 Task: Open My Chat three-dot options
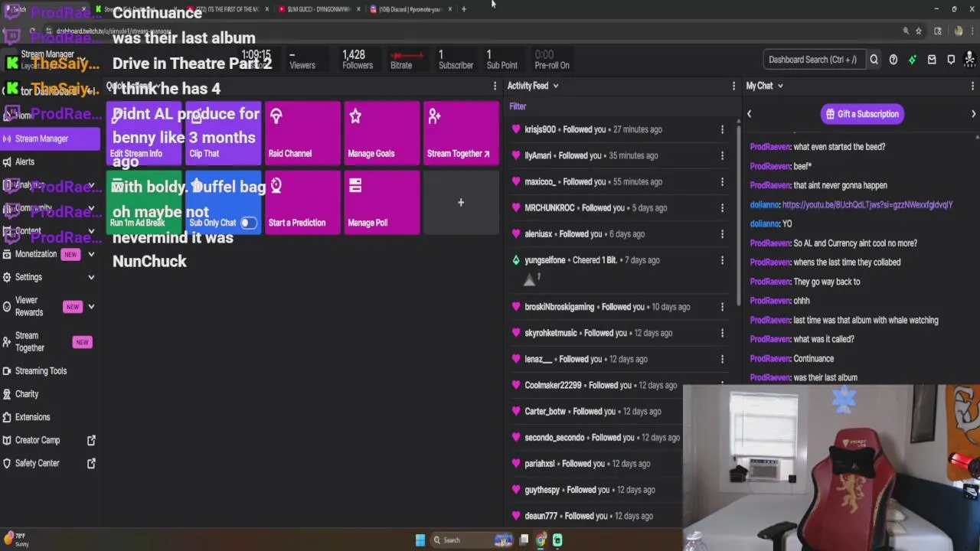coord(973,86)
